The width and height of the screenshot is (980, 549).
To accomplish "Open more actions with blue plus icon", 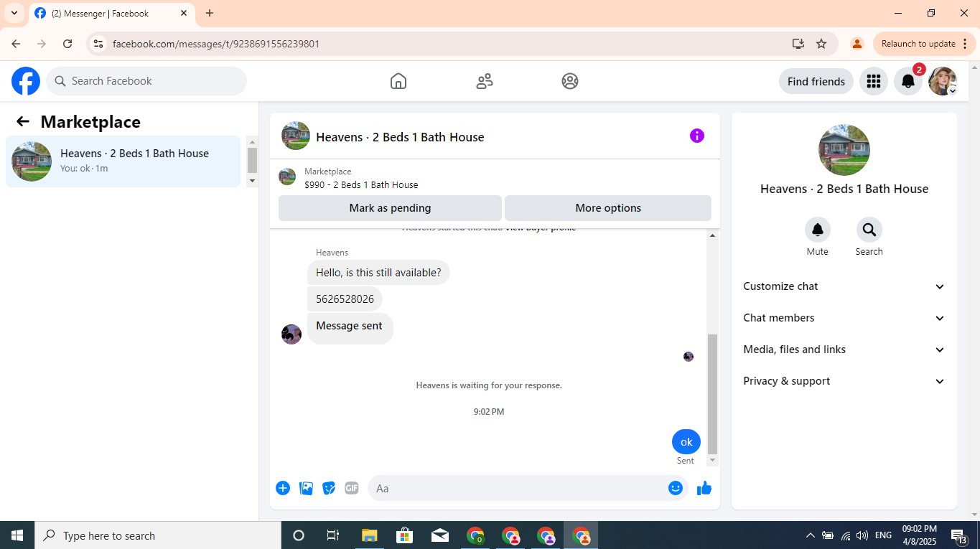I will coord(283,488).
